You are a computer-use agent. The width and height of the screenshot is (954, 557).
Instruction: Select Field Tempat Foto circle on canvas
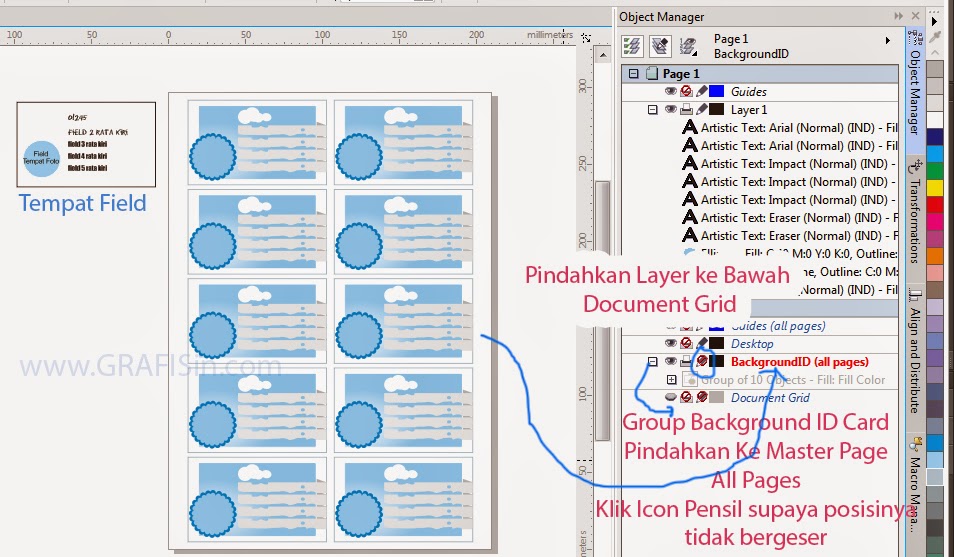click(x=41, y=158)
